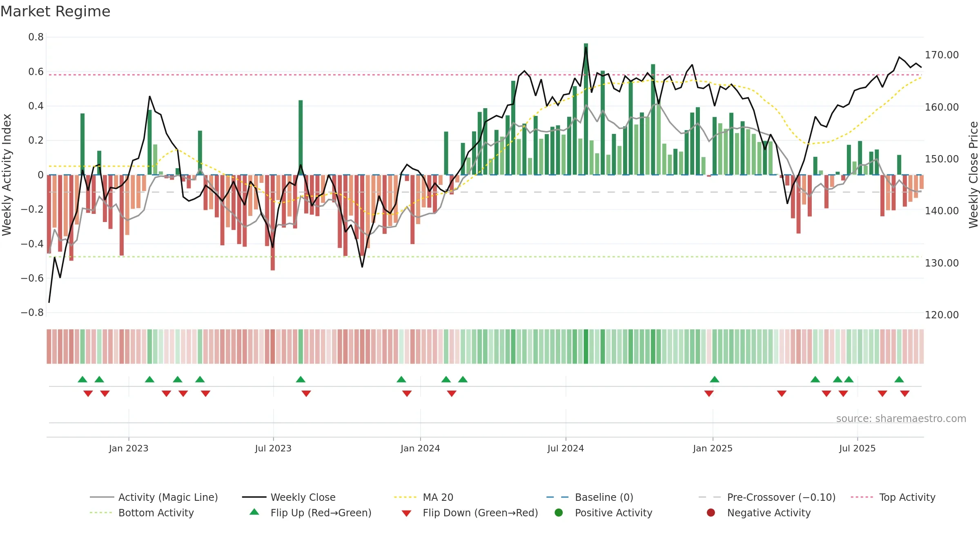
Task: Toggle Flip Up (Red→Green) legend entry
Action: pos(310,513)
